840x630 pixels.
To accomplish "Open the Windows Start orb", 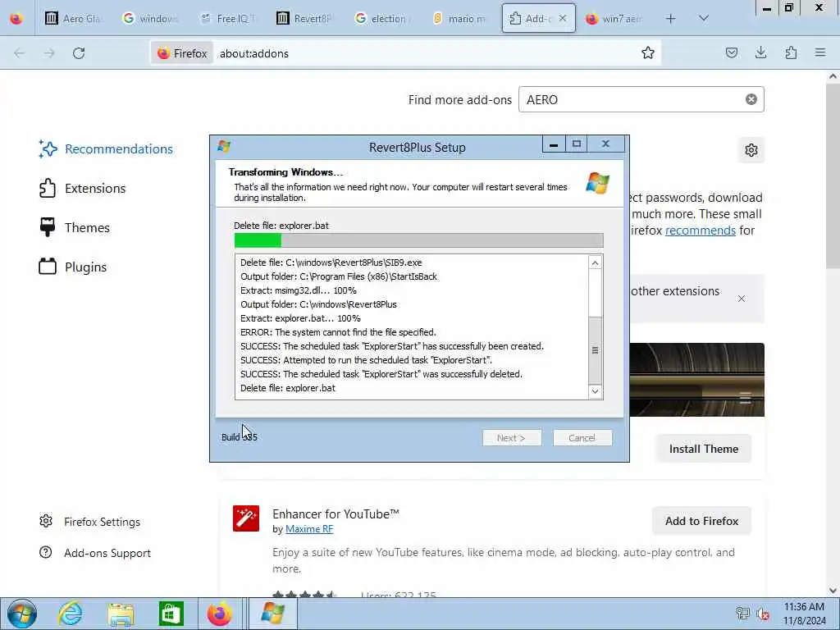I will pyautogui.click(x=22, y=614).
